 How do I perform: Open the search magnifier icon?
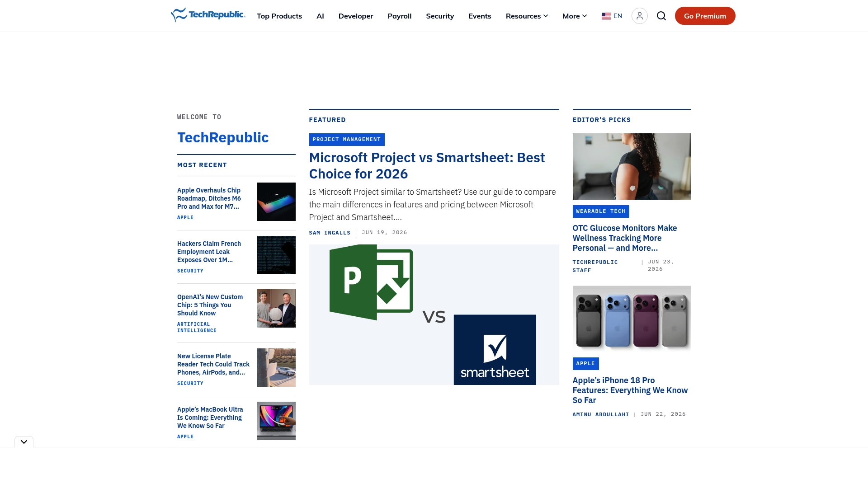pos(661,16)
